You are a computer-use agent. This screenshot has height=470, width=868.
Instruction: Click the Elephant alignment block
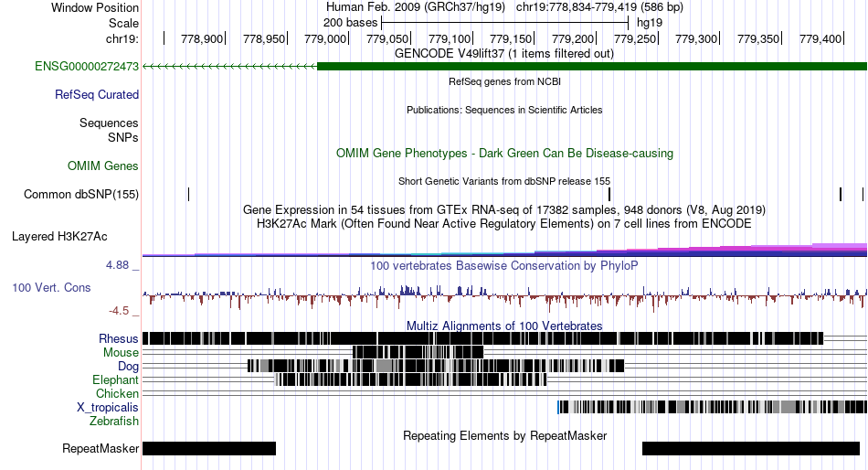pos(411,379)
